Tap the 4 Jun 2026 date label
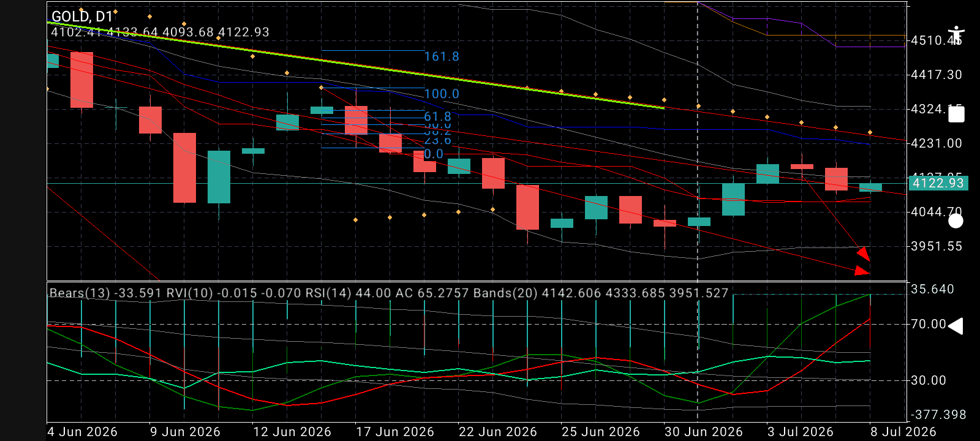The width and height of the screenshot is (980, 441). tap(83, 432)
